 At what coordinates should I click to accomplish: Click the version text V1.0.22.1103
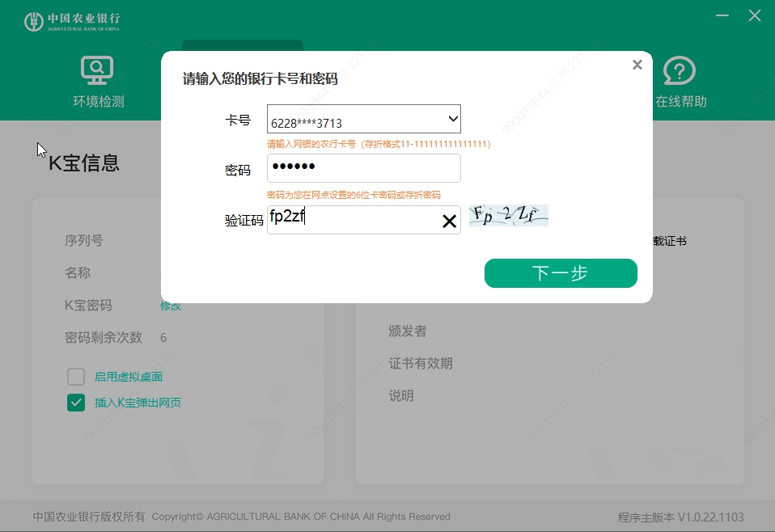(711, 517)
